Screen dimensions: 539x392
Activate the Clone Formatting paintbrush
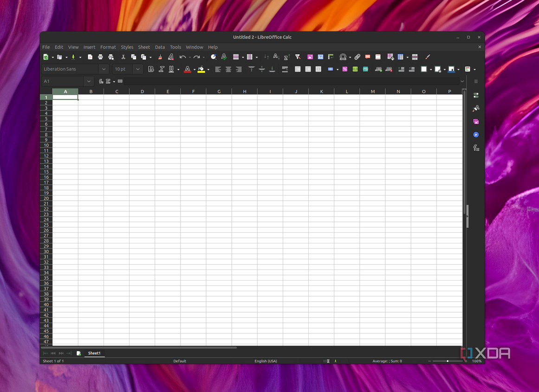(160, 57)
